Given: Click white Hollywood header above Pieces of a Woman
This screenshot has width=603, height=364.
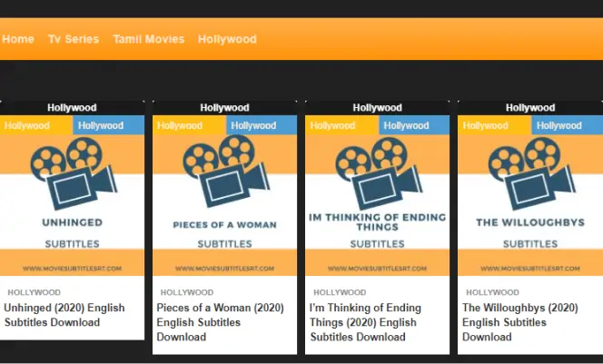Looking at the screenshot, I should (x=224, y=108).
